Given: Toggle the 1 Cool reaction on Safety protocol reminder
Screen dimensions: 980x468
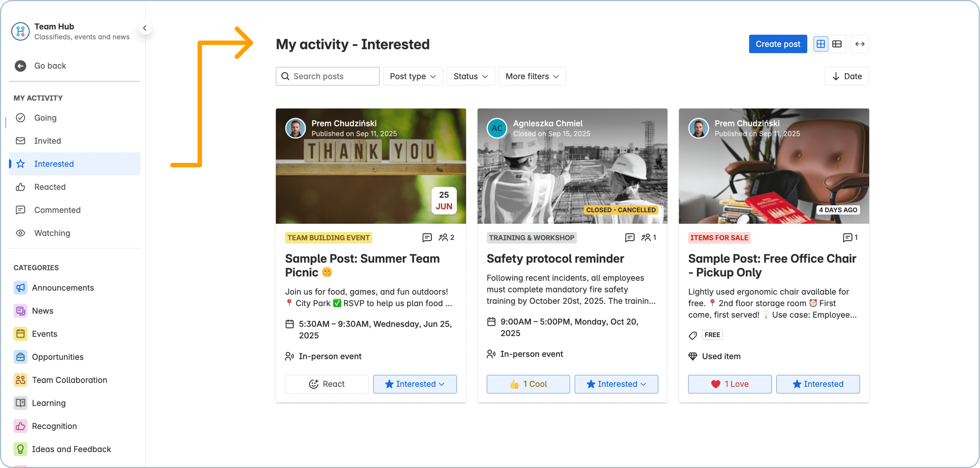Looking at the screenshot, I should tap(528, 384).
